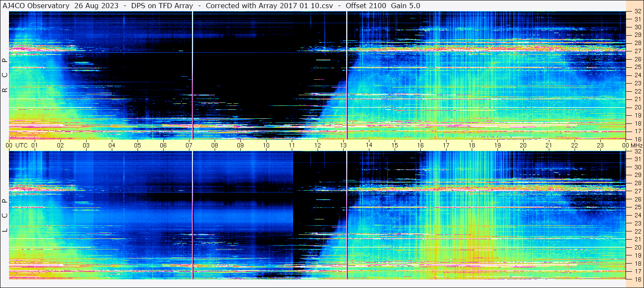Click the '16' hour label on time axis

(420, 145)
